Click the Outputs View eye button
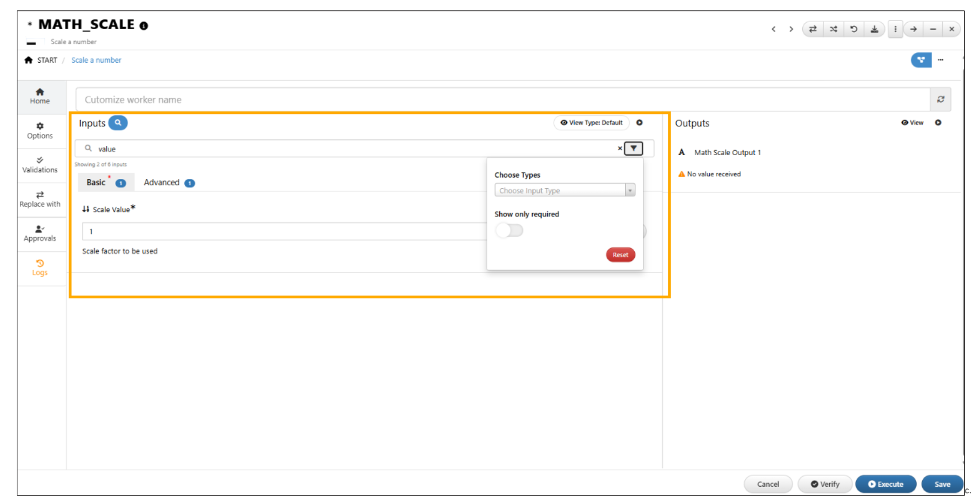Screen dimensions: 980x502 (x=912, y=123)
